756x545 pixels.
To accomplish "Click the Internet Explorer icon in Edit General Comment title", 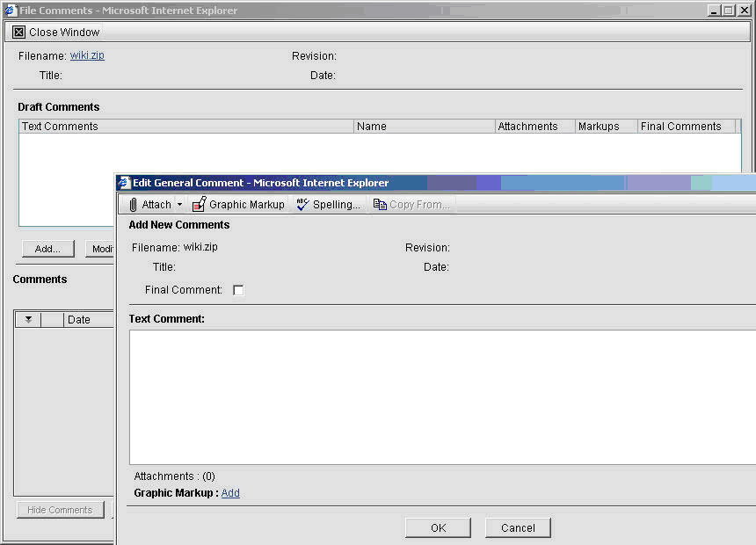I will pos(124,183).
